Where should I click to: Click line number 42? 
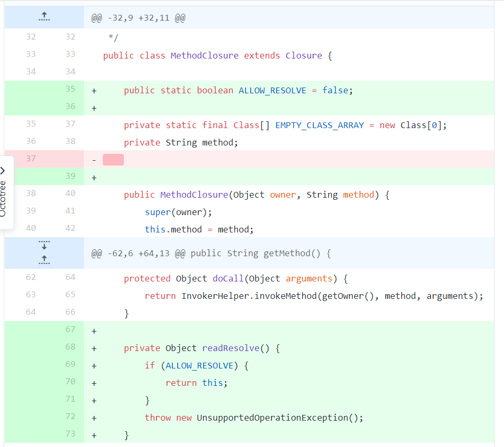tap(71, 228)
